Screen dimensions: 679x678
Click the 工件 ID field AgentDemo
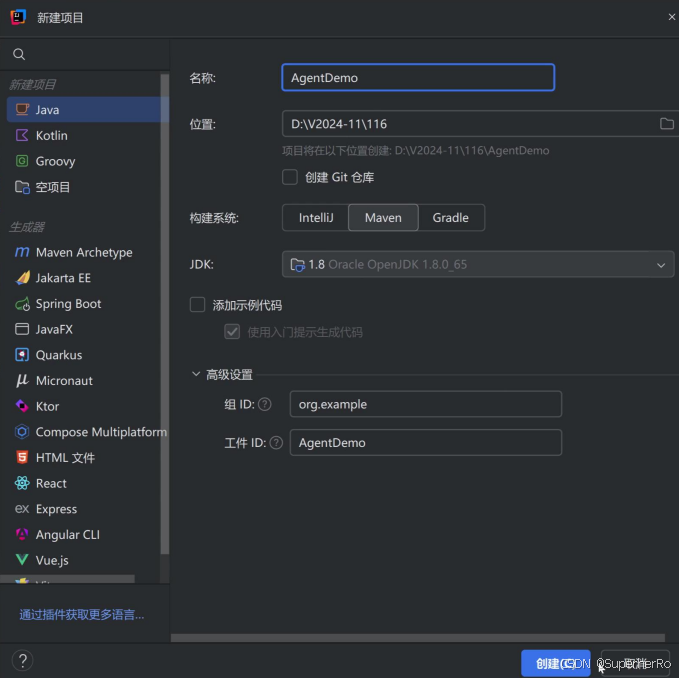426,442
